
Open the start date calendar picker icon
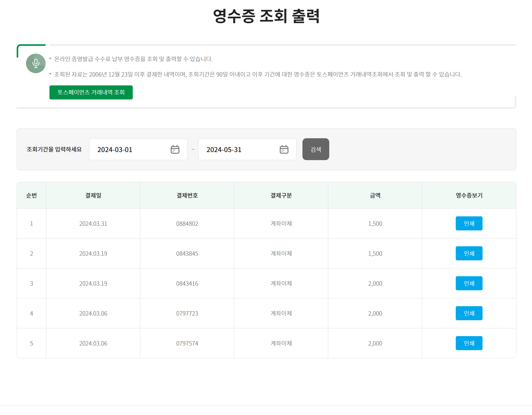[x=175, y=149]
